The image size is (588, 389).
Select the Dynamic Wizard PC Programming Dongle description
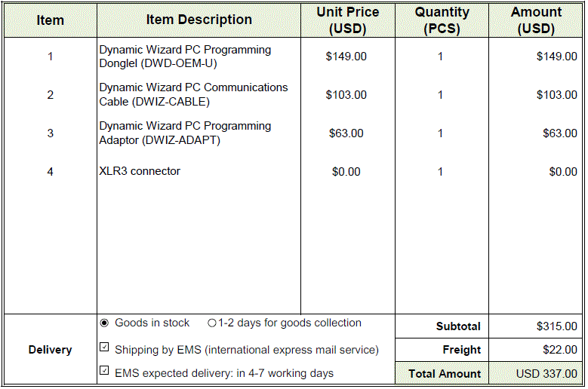point(185,57)
